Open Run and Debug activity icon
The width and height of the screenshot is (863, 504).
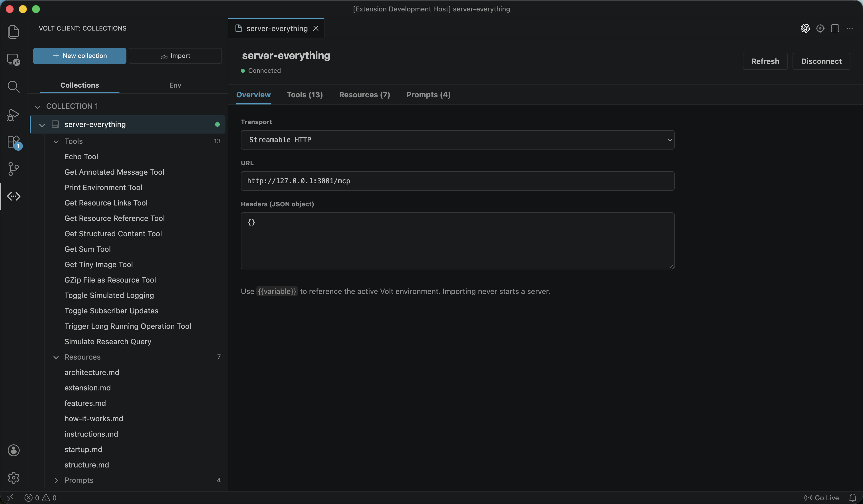coord(13,115)
